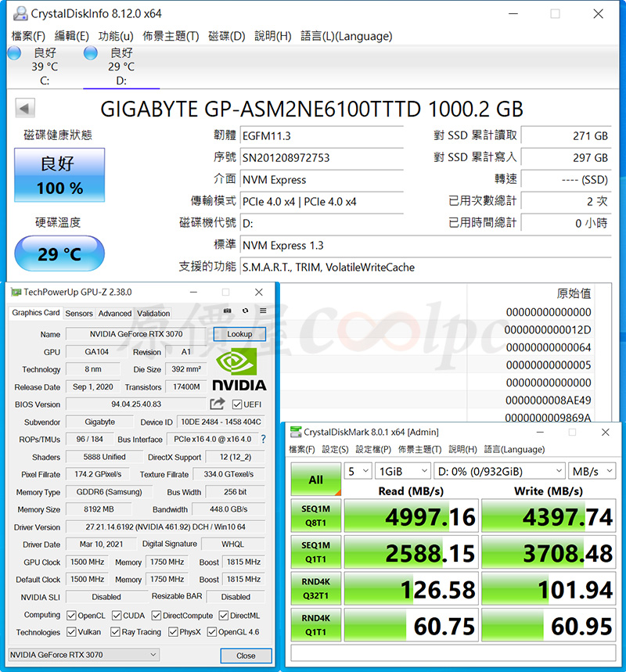Click the GPU-Z refresh icon

[x=245, y=311]
